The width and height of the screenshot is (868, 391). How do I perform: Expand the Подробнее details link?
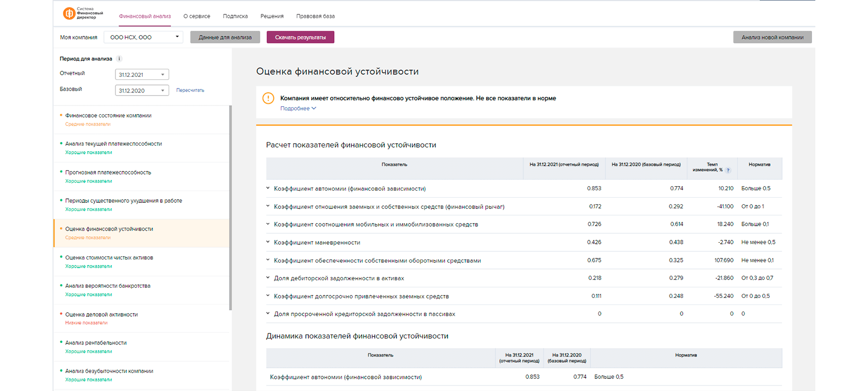[298, 108]
